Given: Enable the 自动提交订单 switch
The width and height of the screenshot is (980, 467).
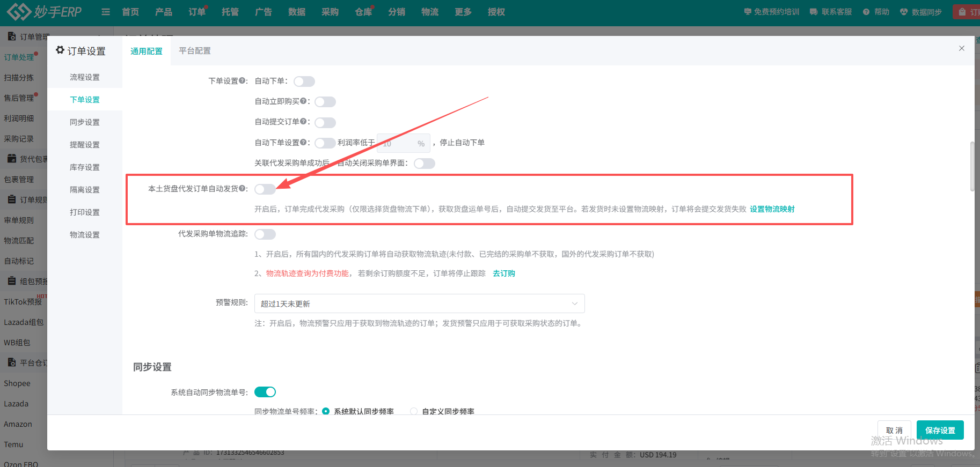Looking at the screenshot, I should pyautogui.click(x=325, y=123).
